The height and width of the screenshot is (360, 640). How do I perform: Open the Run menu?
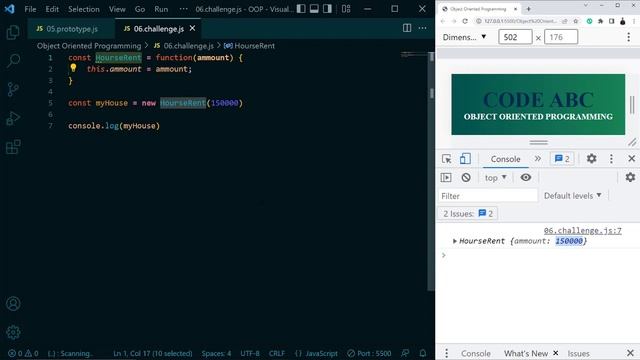click(161, 9)
